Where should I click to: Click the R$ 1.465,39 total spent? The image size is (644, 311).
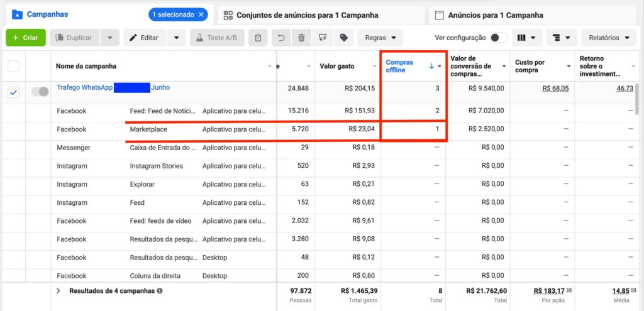pos(359,291)
